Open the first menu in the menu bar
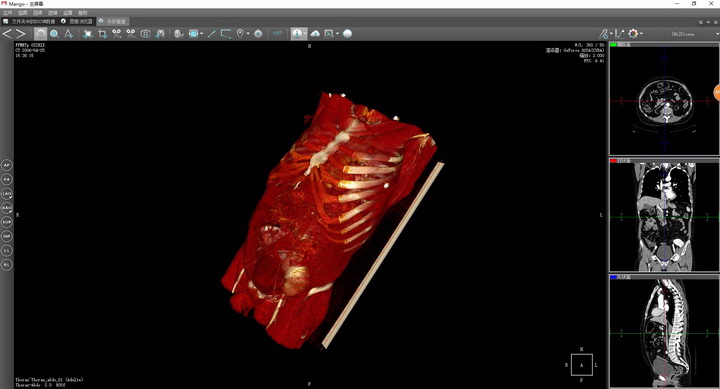This screenshot has height=389, width=720. [x=8, y=13]
